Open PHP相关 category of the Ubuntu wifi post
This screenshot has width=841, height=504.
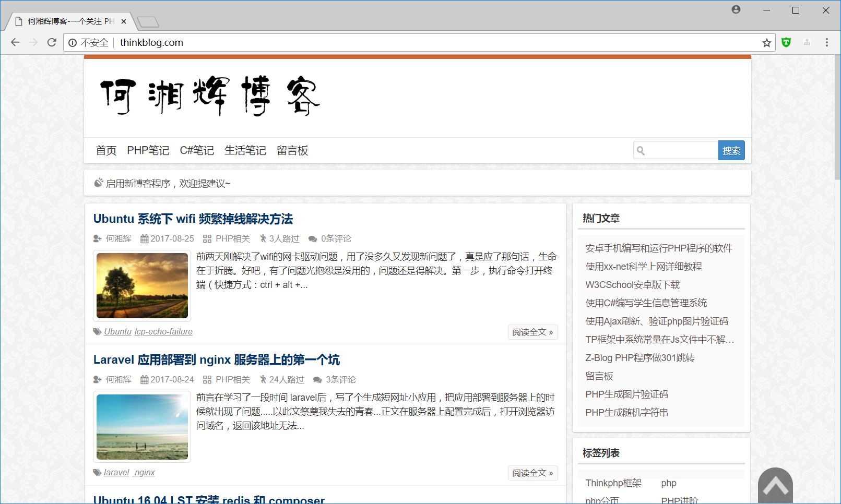(x=233, y=238)
